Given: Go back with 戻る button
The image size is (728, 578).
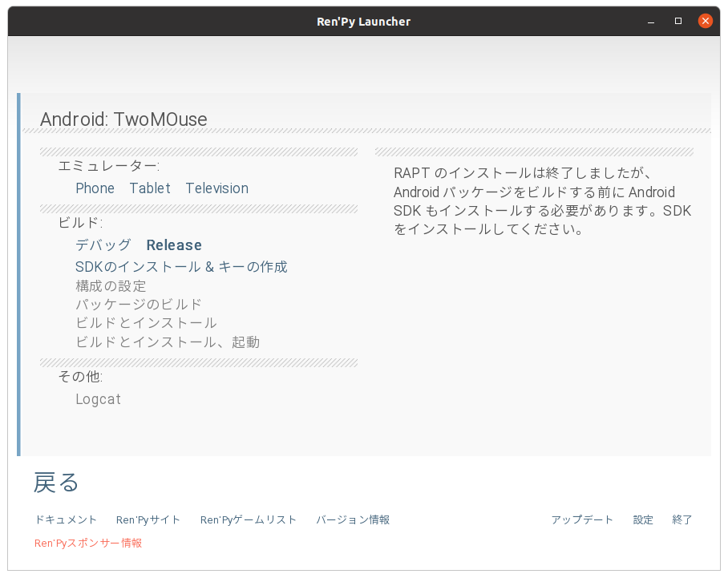Looking at the screenshot, I should coord(55,483).
